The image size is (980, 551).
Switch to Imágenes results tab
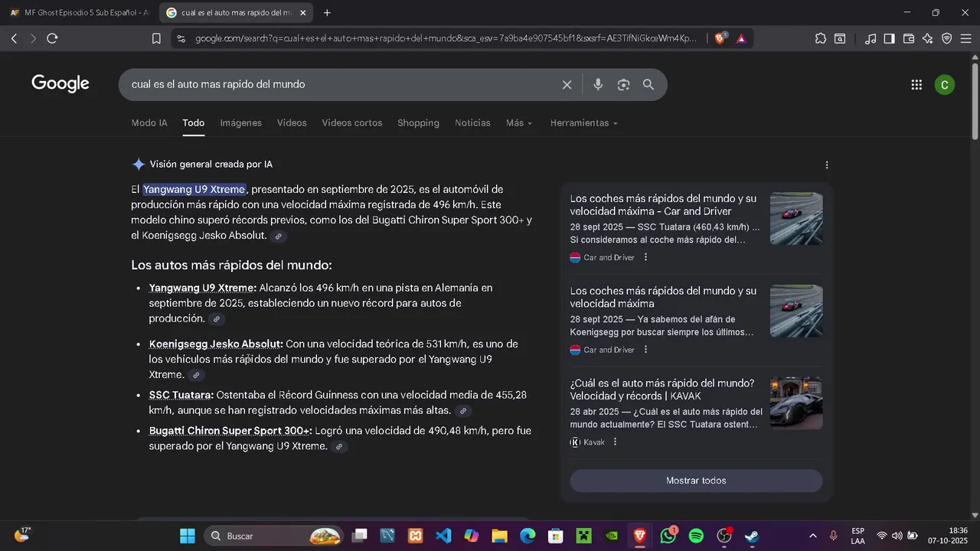[241, 123]
